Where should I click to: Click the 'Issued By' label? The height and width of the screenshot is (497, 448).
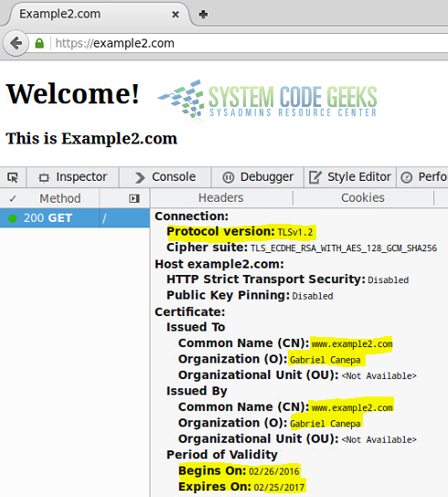point(197,391)
